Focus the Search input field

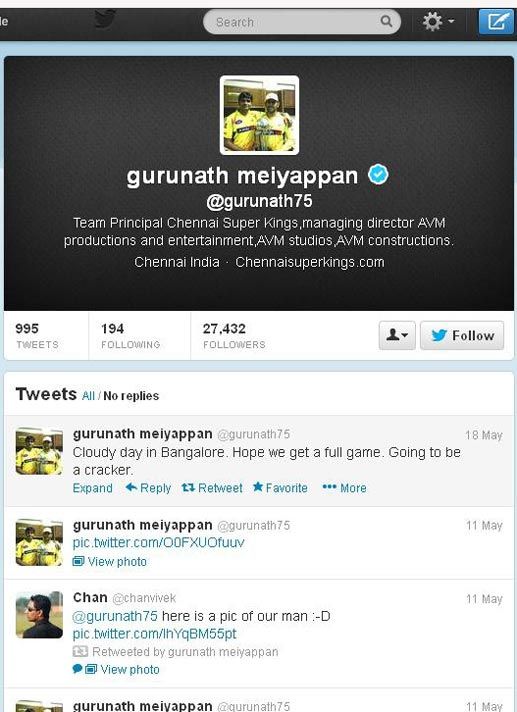(x=302, y=22)
